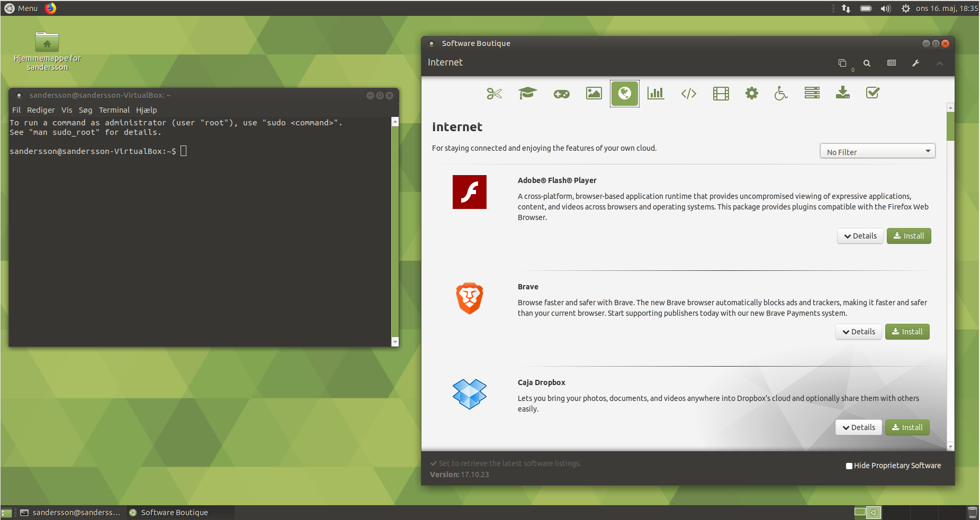Open the Menu button in the top panel
980x520 pixels.
[x=21, y=8]
